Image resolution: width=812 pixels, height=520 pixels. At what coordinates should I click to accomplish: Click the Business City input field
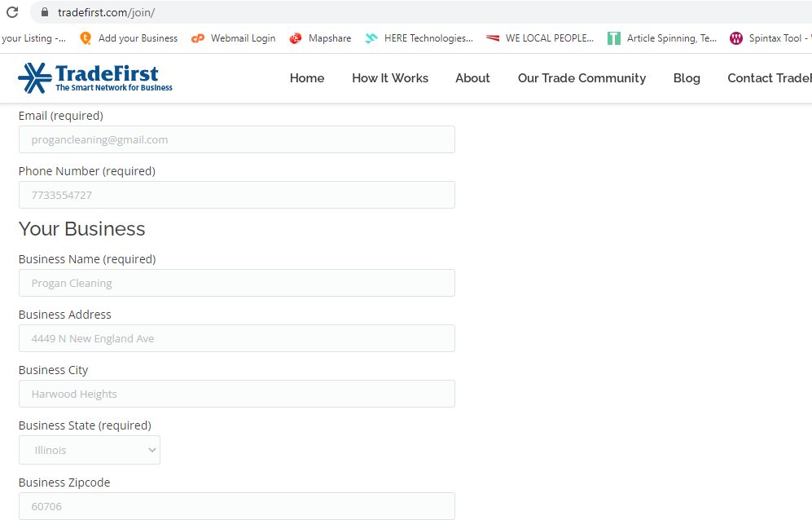pos(237,394)
